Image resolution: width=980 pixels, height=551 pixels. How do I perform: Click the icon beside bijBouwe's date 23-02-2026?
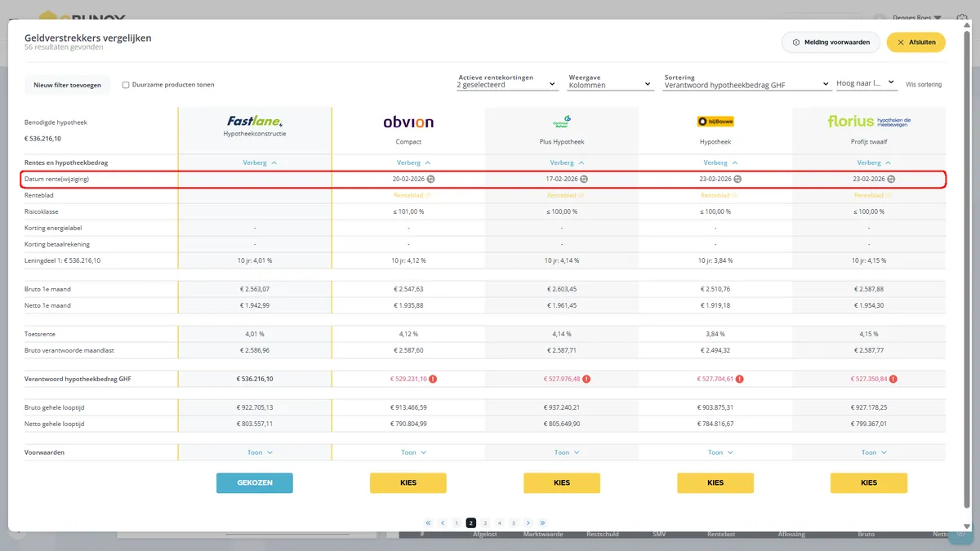coord(737,179)
